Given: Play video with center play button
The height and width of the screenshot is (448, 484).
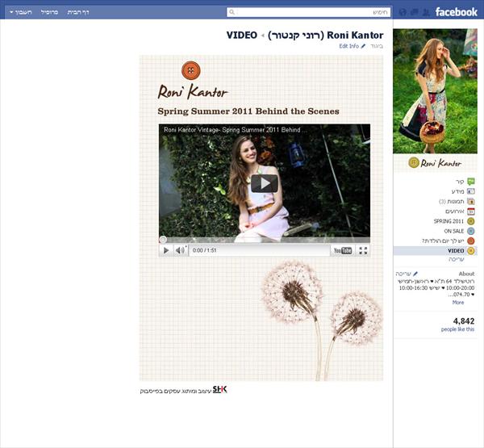Looking at the screenshot, I should pos(265,183).
